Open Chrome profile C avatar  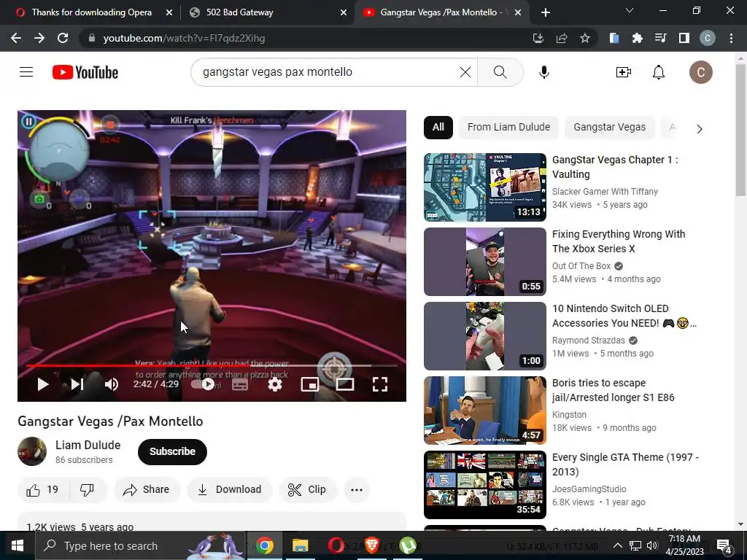(708, 38)
